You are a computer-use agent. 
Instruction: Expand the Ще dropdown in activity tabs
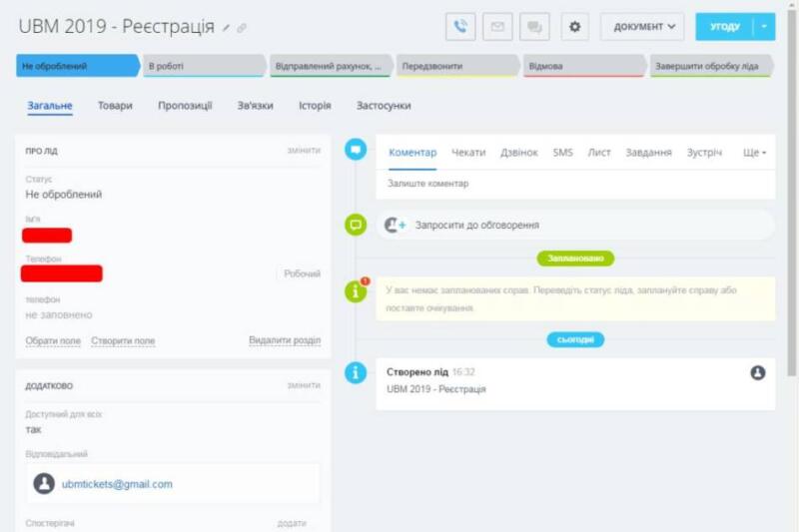tap(754, 153)
